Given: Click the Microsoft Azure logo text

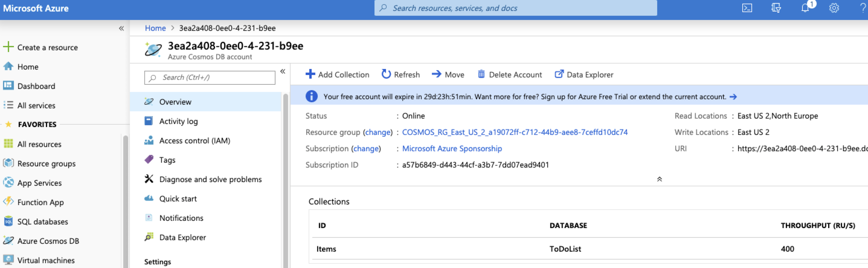Looking at the screenshot, I should tap(36, 8).
